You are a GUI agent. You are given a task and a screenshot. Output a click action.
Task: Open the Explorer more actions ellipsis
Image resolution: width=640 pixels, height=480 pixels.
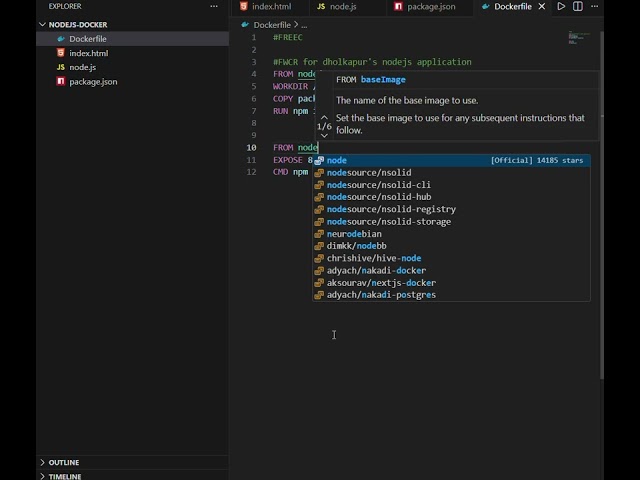click(x=213, y=6)
